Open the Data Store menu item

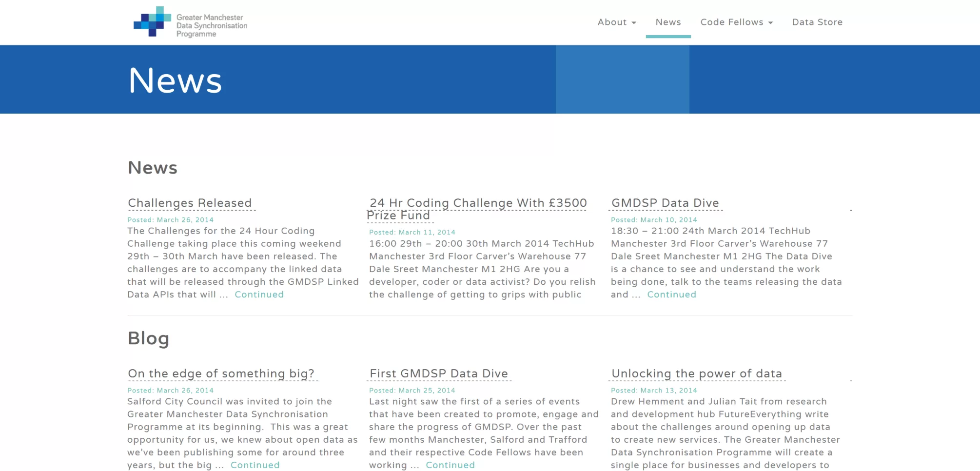pos(817,22)
